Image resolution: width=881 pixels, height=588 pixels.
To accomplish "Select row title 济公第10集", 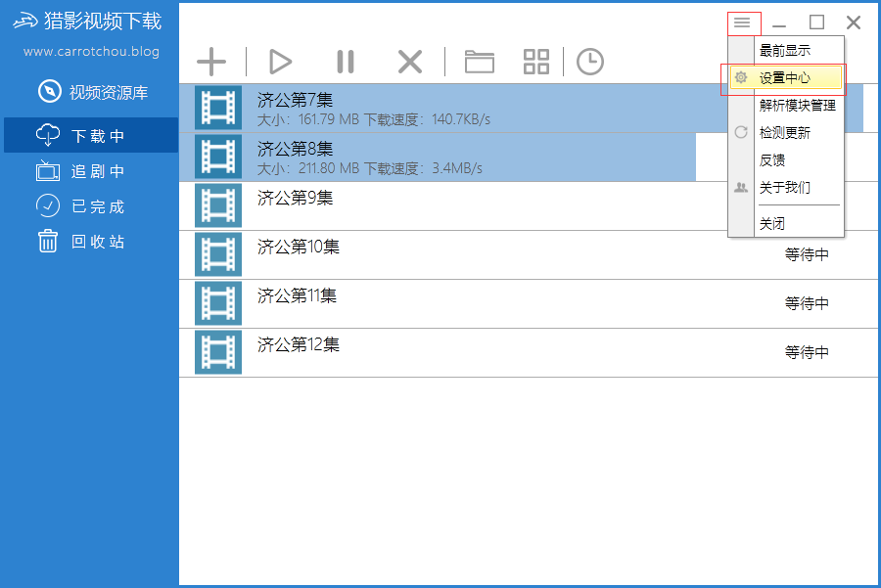I will 299,247.
